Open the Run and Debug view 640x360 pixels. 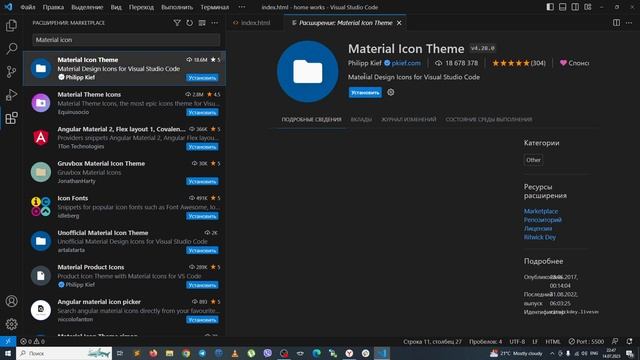click(11, 95)
